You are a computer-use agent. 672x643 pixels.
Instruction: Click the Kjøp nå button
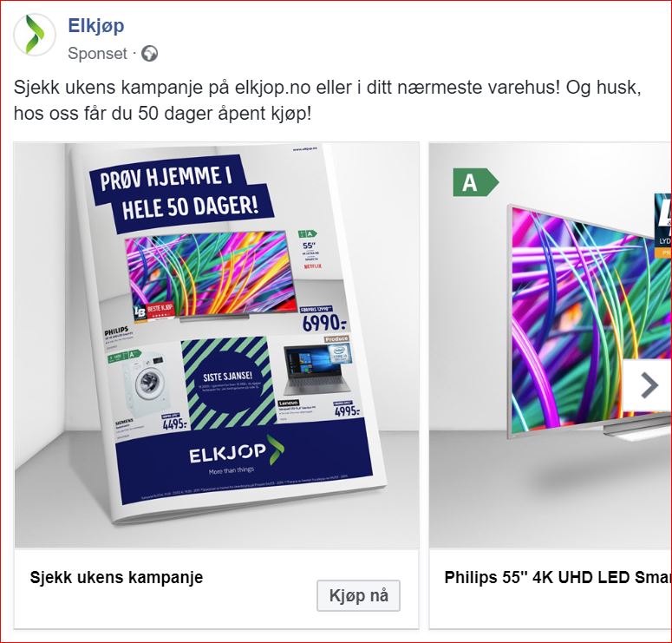pos(358,595)
